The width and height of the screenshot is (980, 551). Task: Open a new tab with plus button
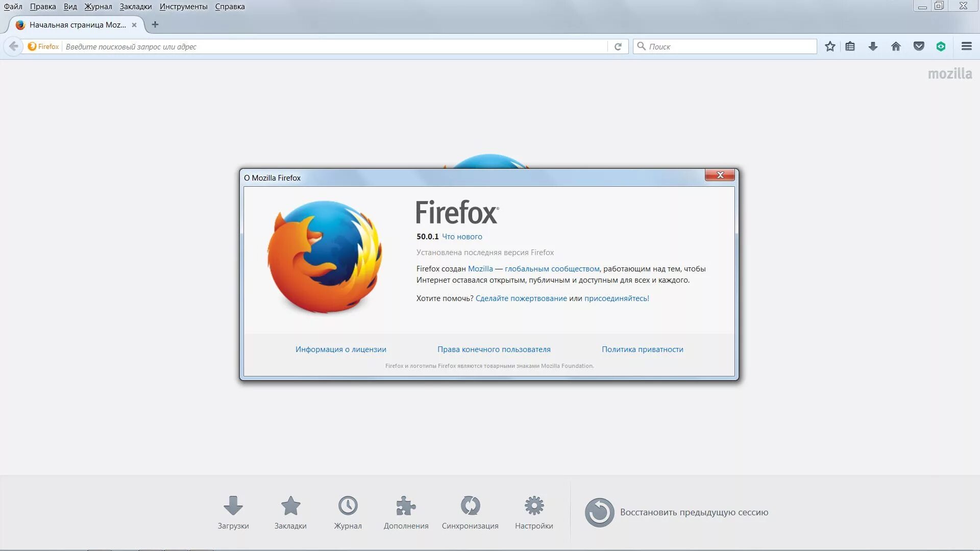click(155, 24)
